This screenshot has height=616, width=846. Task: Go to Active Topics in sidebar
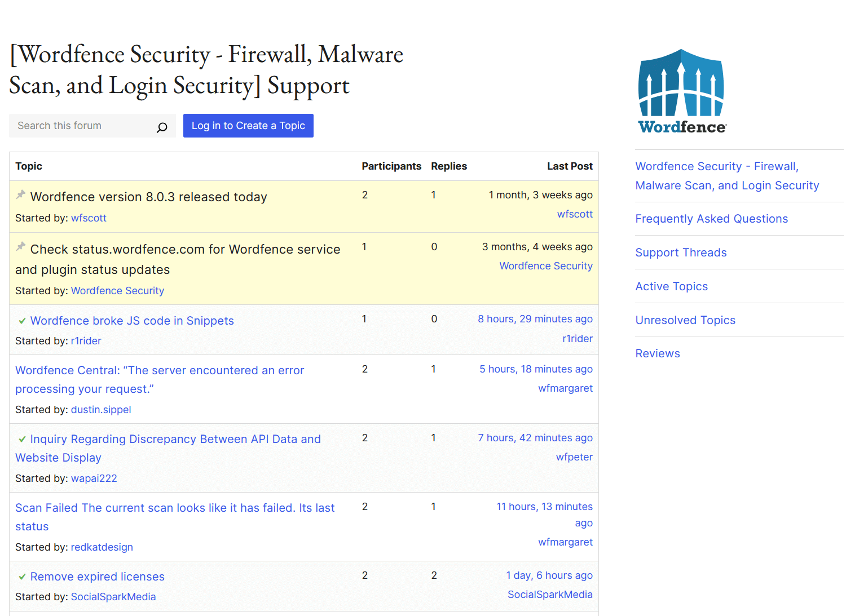(671, 286)
